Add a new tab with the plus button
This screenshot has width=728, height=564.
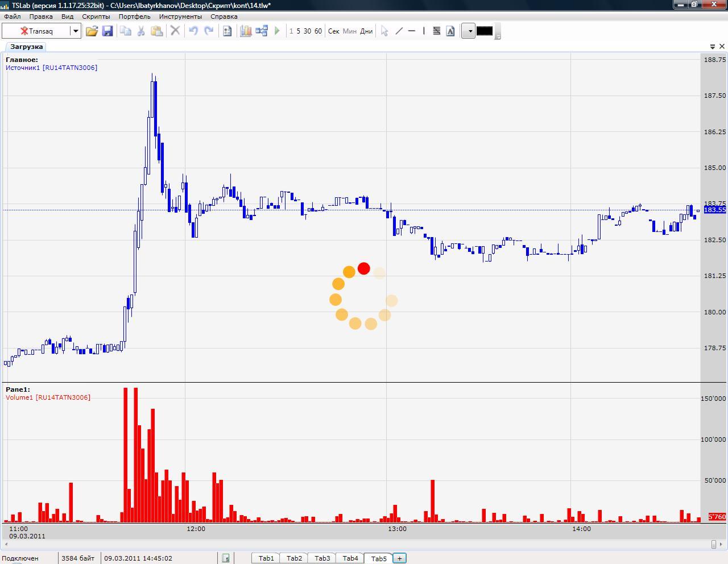click(x=399, y=558)
